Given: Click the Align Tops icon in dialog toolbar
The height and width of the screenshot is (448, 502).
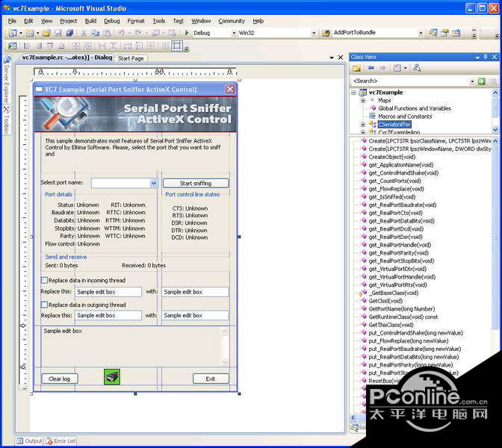Looking at the screenshot, I should 50,46.
